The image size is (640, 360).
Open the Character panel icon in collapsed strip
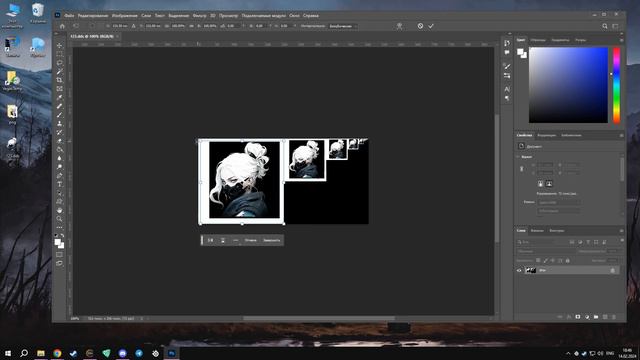point(507,89)
